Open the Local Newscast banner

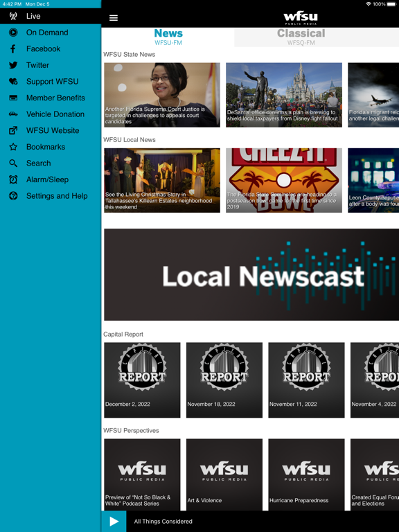(x=251, y=274)
